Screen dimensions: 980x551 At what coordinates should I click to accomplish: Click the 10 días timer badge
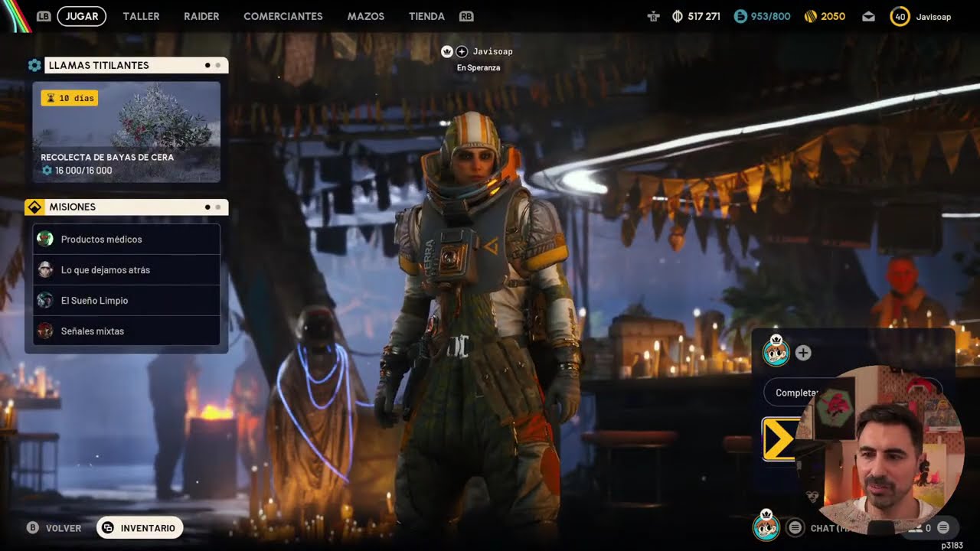coord(70,98)
